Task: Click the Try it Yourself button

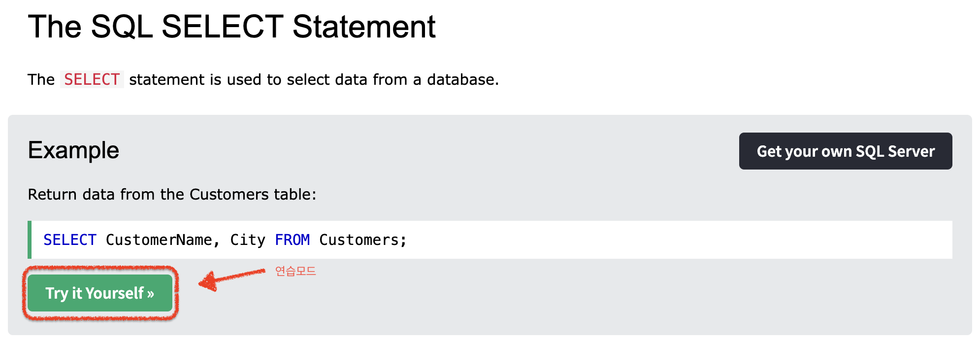Action: click(x=100, y=293)
